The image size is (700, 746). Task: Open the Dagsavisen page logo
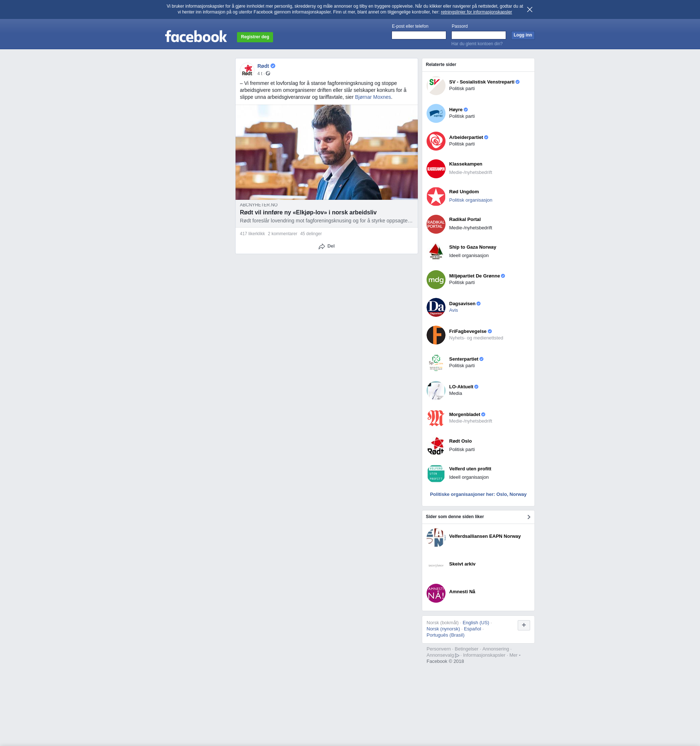pos(436,307)
